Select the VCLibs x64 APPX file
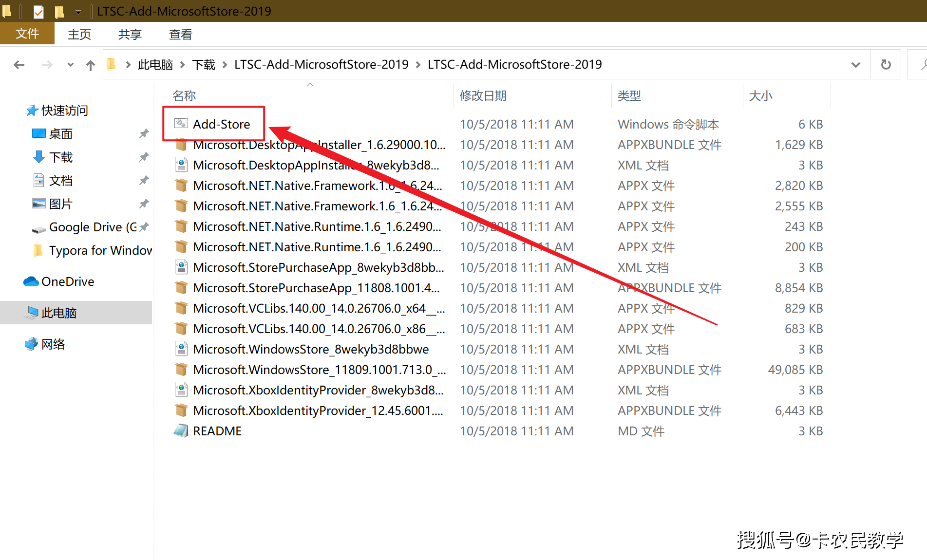927x560 pixels. click(319, 308)
